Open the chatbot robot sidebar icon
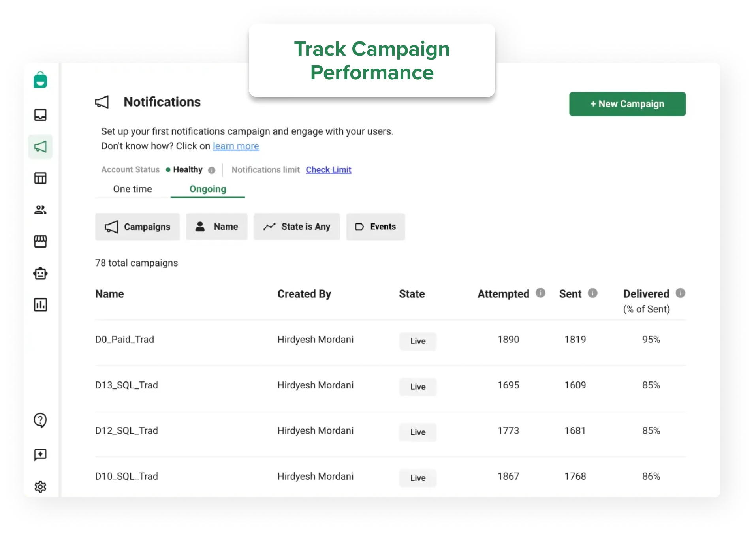The image size is (756, 533). pyautogui.click(x=40, y=273)
